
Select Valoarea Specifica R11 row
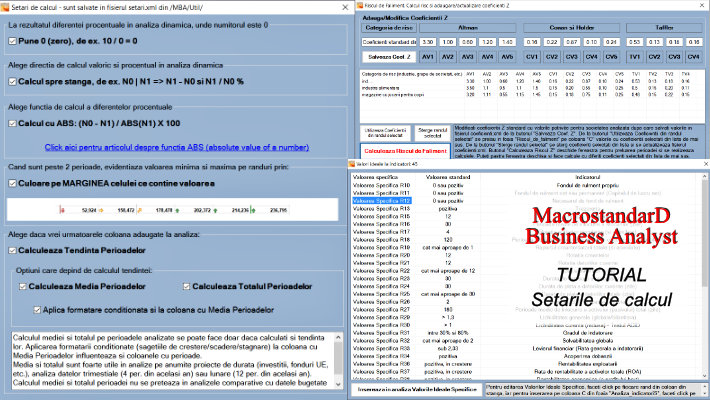pyautogui.click(x=381, y=193)
